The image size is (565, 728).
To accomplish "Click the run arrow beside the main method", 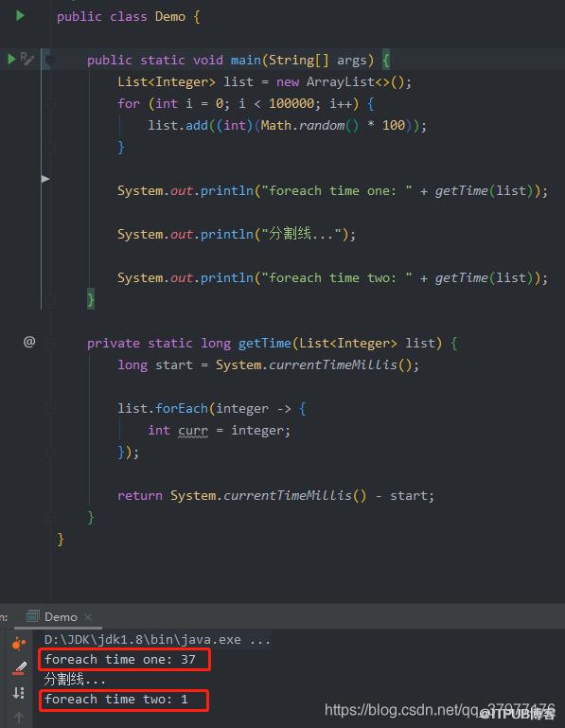I will [11, 59].
